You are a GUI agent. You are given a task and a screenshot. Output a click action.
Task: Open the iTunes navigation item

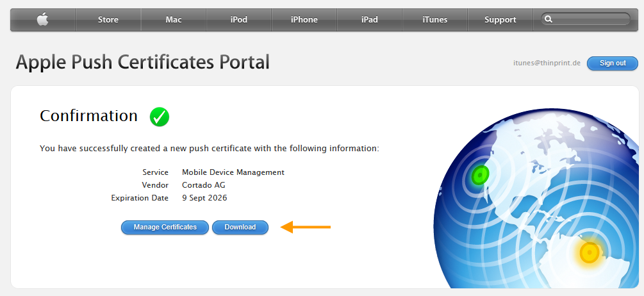434,19
